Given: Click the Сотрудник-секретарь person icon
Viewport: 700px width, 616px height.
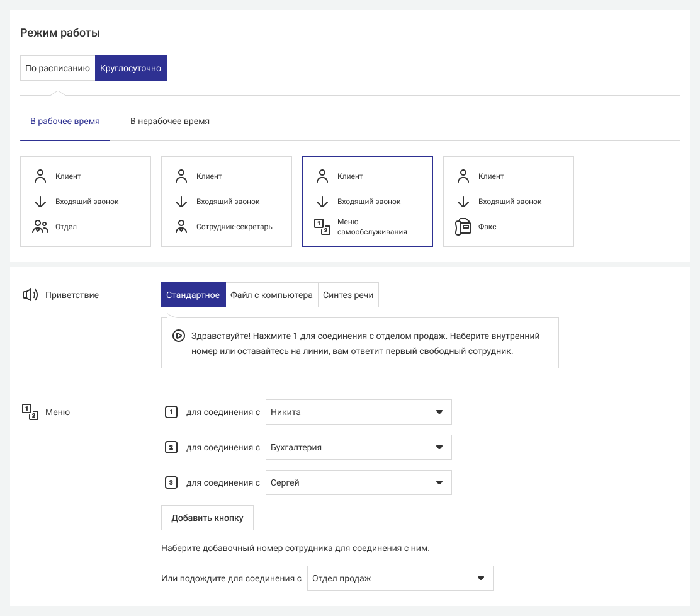Looking at the screenshot, I should coord(181,227).
